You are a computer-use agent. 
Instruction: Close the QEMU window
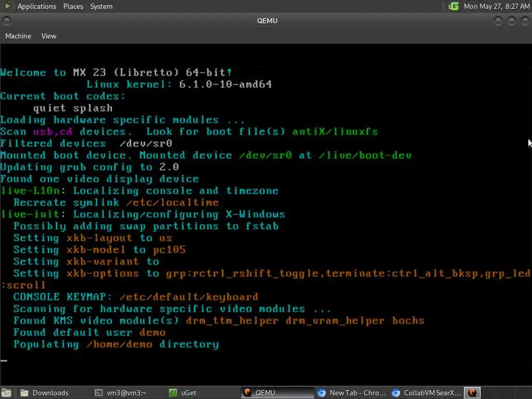coord(525,21)
